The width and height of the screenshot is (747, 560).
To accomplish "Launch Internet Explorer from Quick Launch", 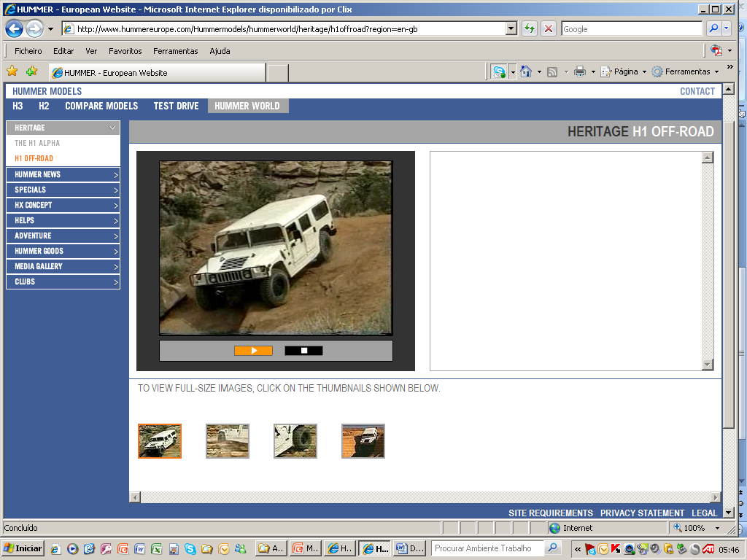I will coord(55,549).
